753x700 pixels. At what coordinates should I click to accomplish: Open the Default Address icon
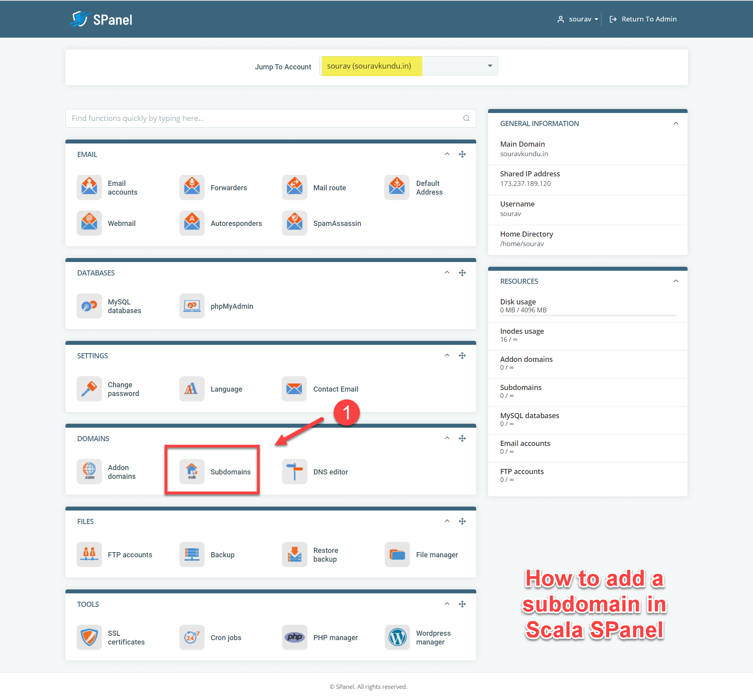397,187
